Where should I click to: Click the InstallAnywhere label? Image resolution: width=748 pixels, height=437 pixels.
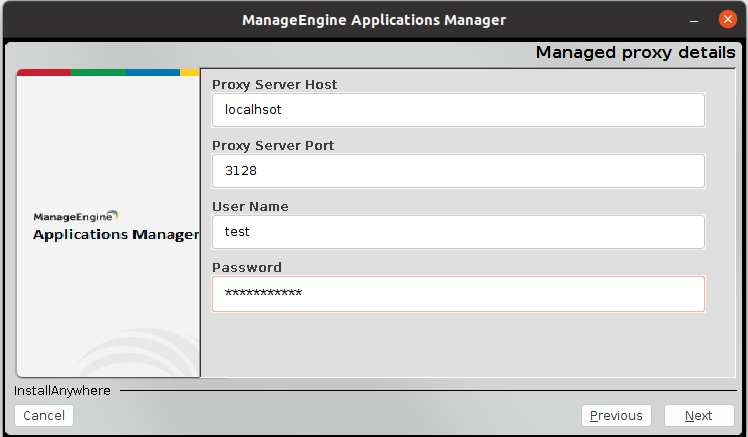tap(62, 391)
